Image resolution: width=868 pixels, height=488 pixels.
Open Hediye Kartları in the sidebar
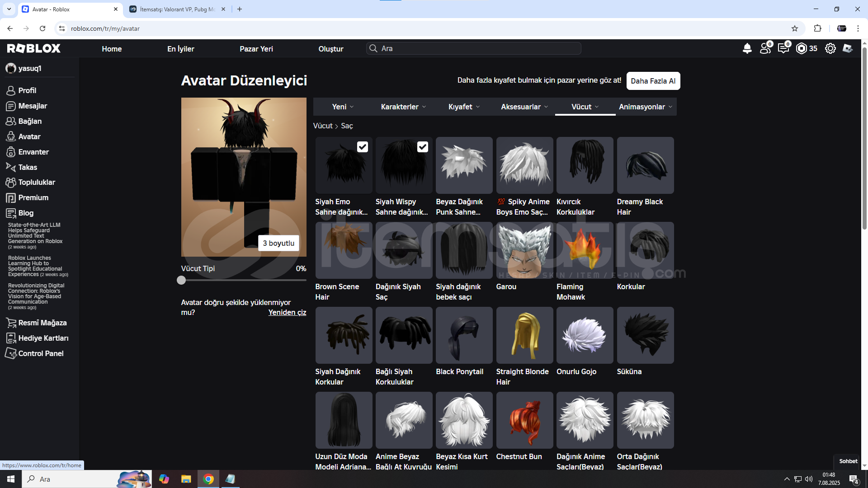pos(38,338)
